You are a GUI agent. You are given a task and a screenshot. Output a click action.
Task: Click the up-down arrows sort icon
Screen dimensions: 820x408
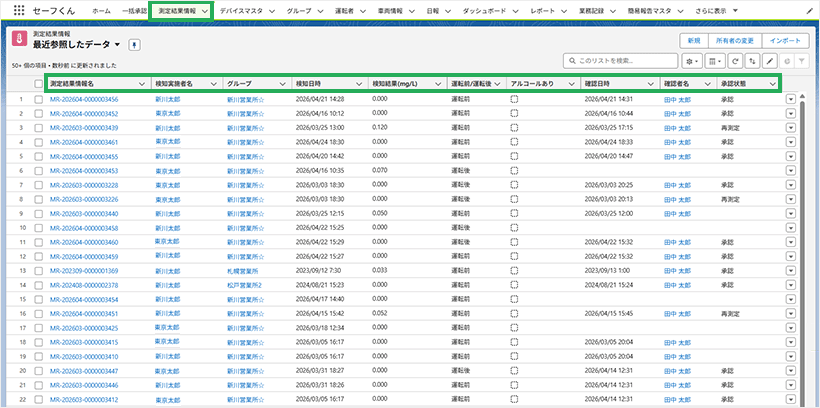(752, 61)
